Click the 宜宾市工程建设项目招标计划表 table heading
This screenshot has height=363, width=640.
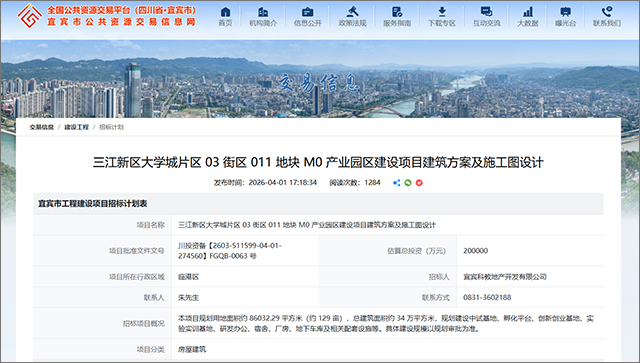(93, 203)
